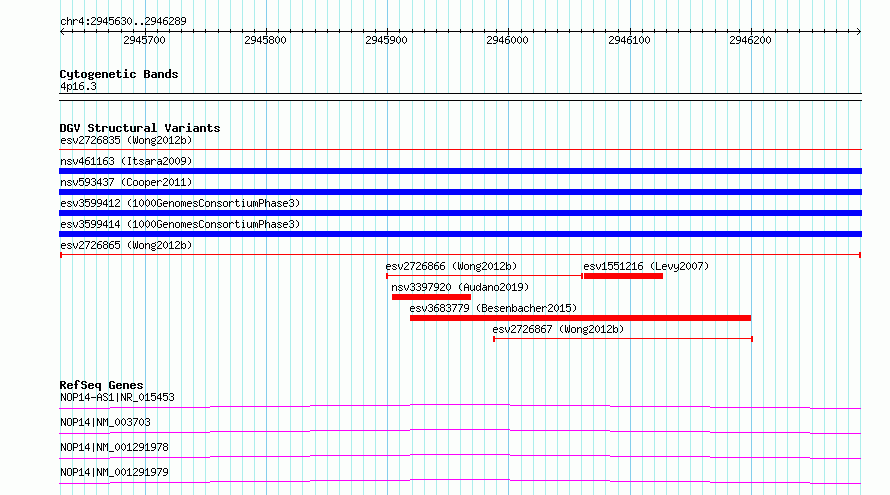
Task: Click the blue bar under esv3599412
Action: tap(460, 213)
